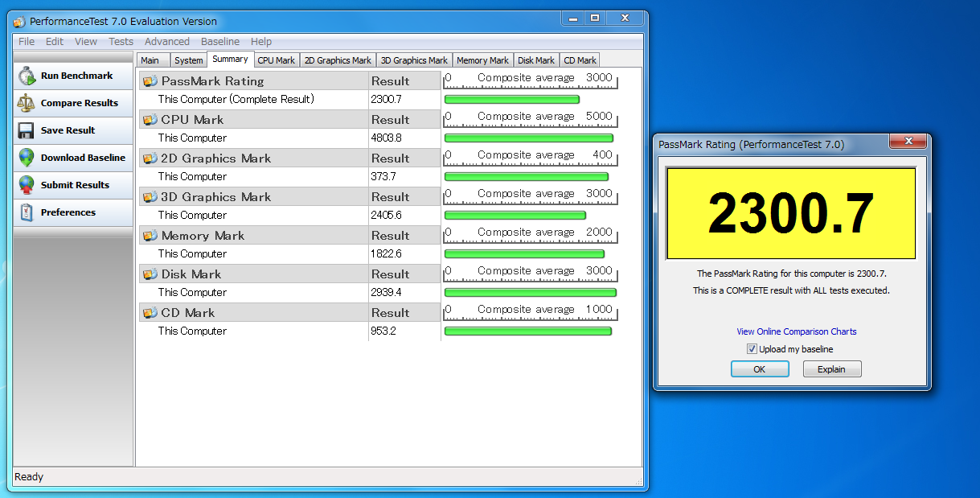Click the icon beside CD Mark header

150,313
